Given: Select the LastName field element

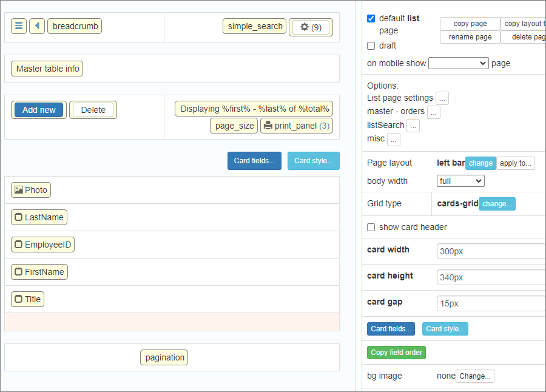Looking at the screenshot, I should 39,217.
